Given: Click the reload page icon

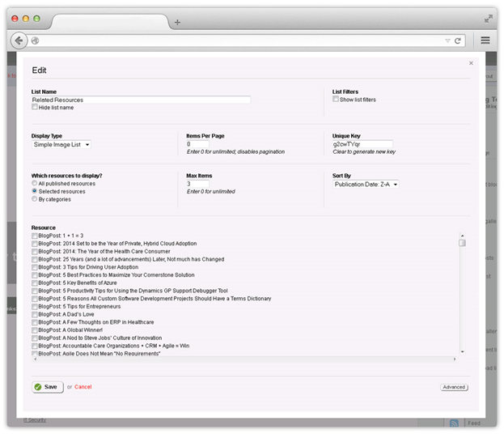Looking at the screenshot, I should click(458, 40).
